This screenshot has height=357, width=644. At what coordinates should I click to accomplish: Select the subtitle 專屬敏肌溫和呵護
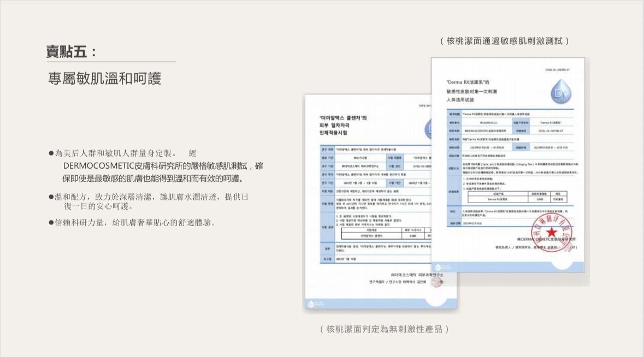click(x=104, y=79)
